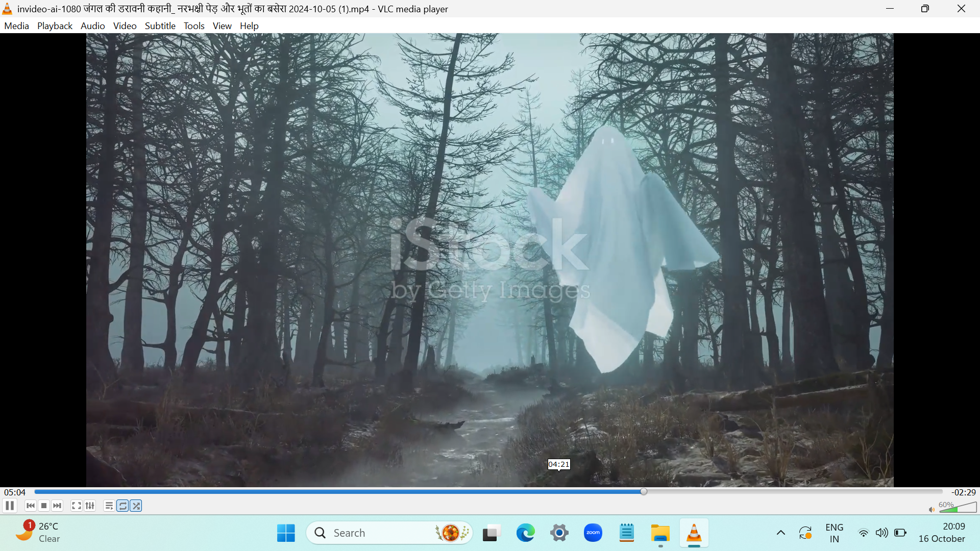The height and width of the screenshot is (551, 980).
Task: Mute audio via speaker icon
Action: [x=932, y=509]
